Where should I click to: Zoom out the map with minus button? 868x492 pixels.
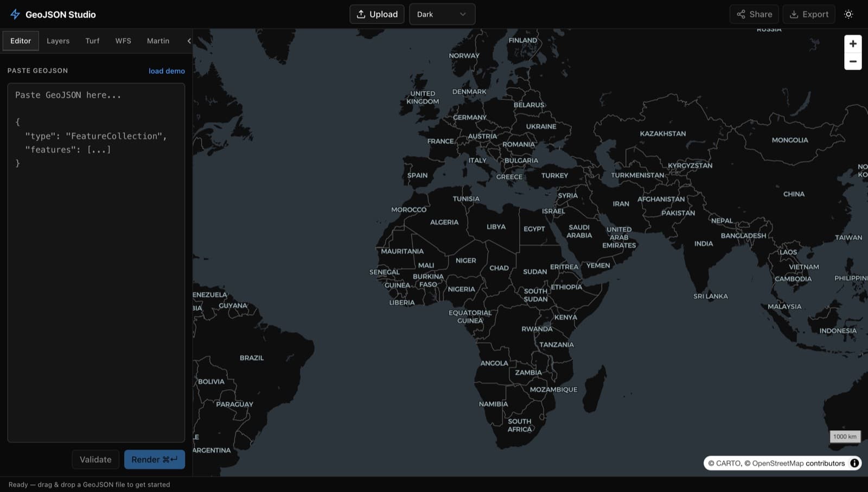click(853, 61)
